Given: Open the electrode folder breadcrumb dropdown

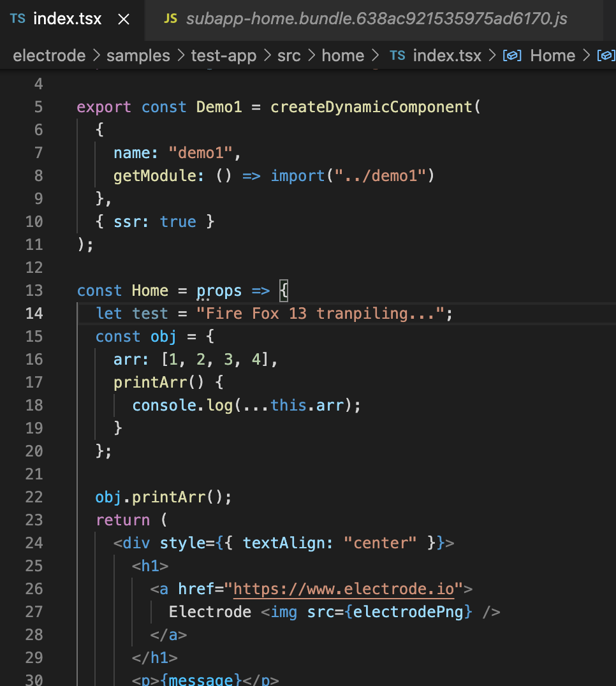Looking at the screenshot, I should 49,55.
